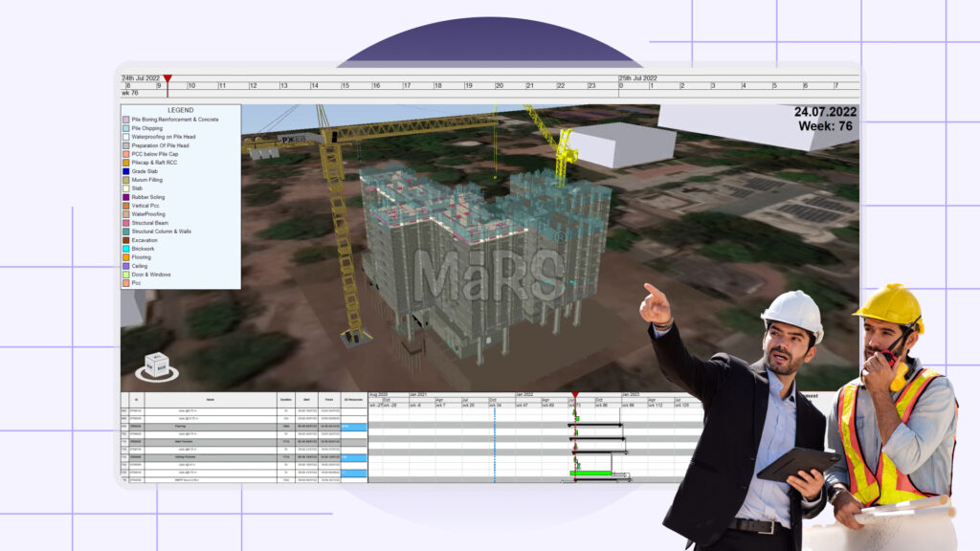Choose the Brickwork cyan swatch
This screenshot has width=980, height=551.
(x=126, y=249)
